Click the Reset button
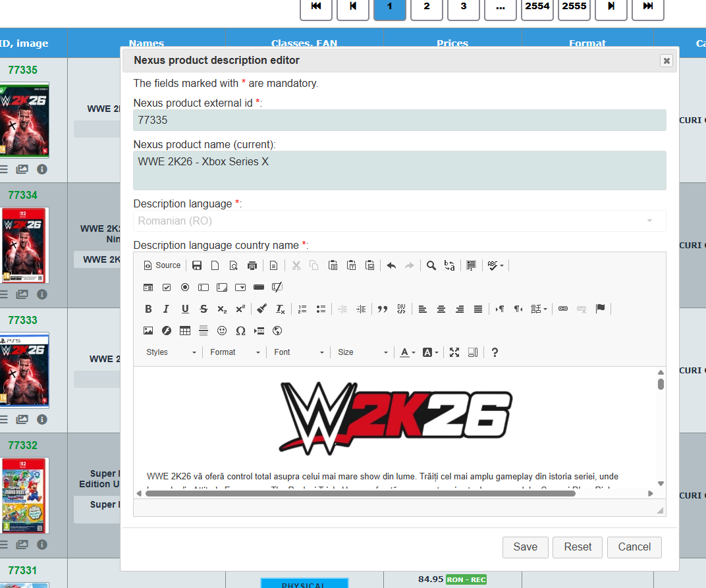Screen dimensions: 706x588 pos(578,547)
